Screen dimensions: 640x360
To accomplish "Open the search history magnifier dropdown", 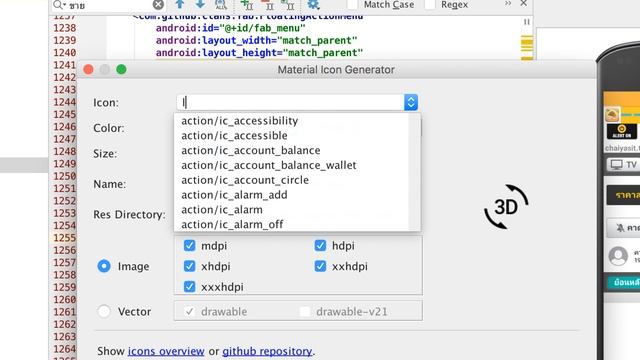I will click(x=59, y=4).
